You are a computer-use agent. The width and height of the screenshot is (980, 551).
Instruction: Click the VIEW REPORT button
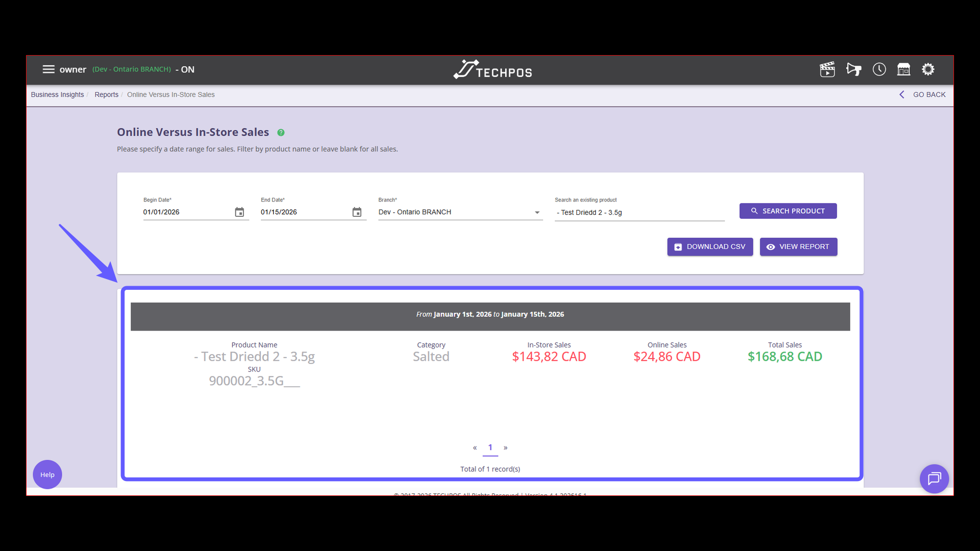(798, 246)
